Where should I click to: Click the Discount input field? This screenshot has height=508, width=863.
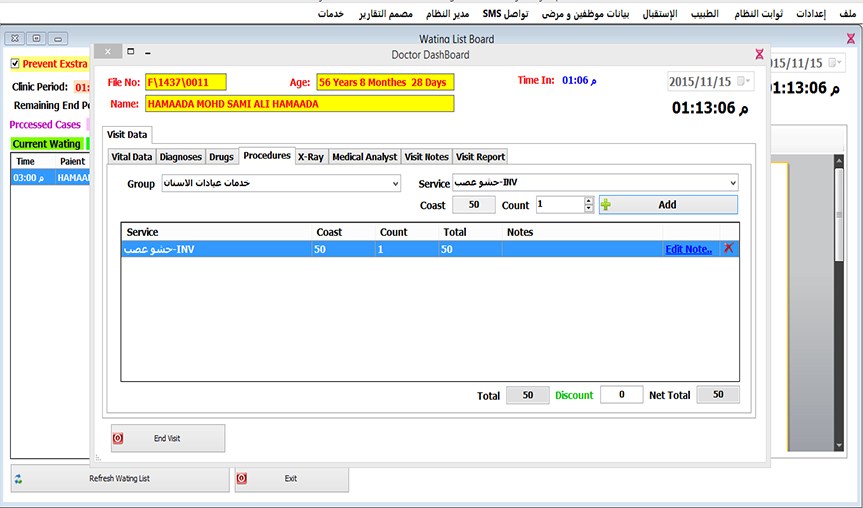621,395
